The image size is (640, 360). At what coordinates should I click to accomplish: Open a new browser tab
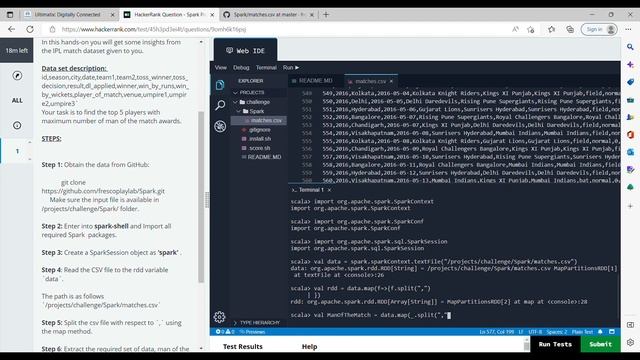[x=326, y=15]
